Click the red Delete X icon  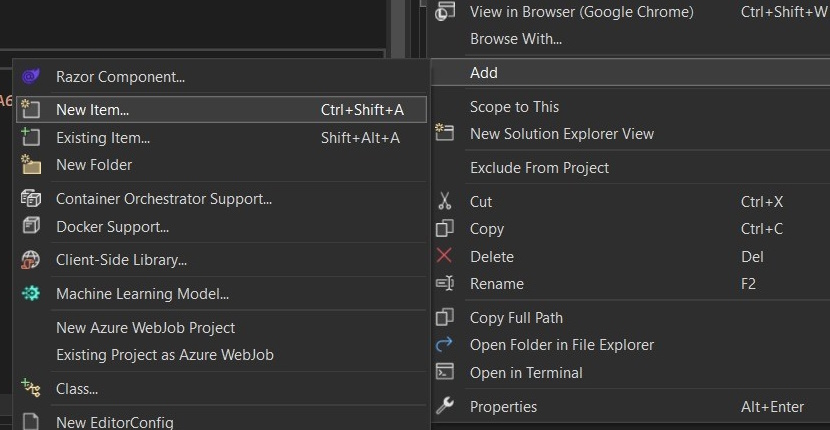click(445, 257)
